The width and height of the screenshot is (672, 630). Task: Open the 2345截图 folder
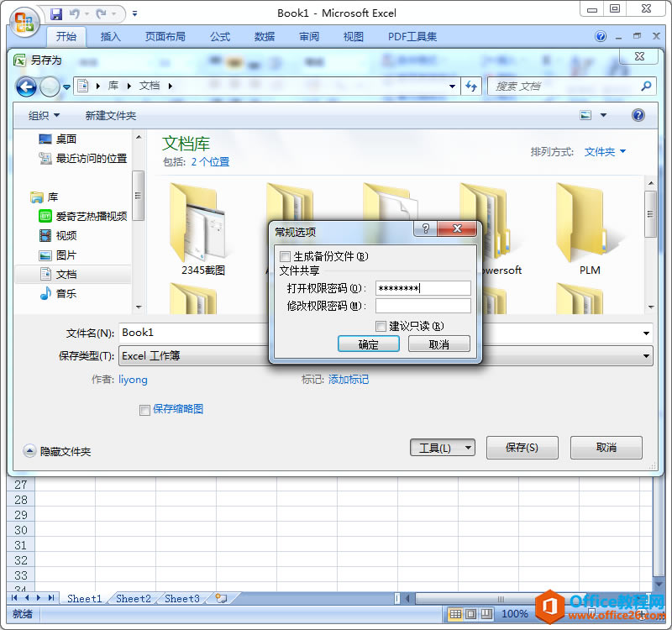pyautogui.click(x=202, y=228)
